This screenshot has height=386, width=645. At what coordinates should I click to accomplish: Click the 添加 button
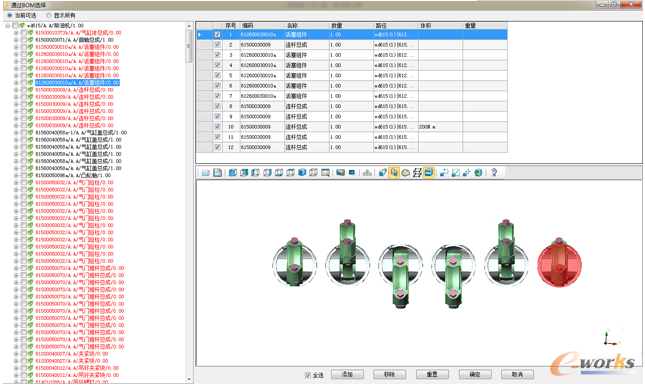(347, 374)
